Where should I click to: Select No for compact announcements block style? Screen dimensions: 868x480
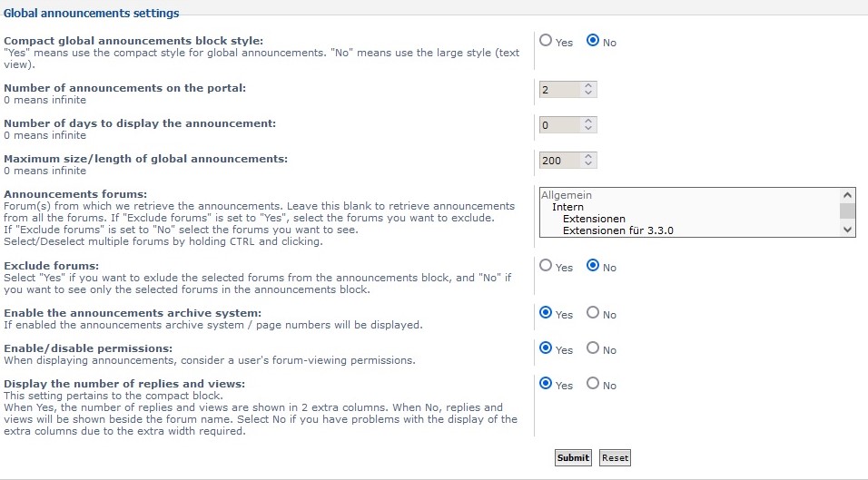click(593, 41)
